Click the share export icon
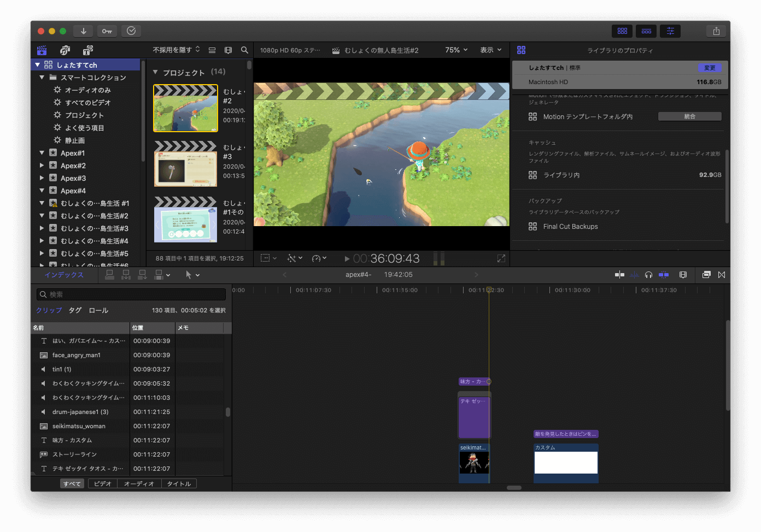Screen dimensions: 761x532 [716, 31]
